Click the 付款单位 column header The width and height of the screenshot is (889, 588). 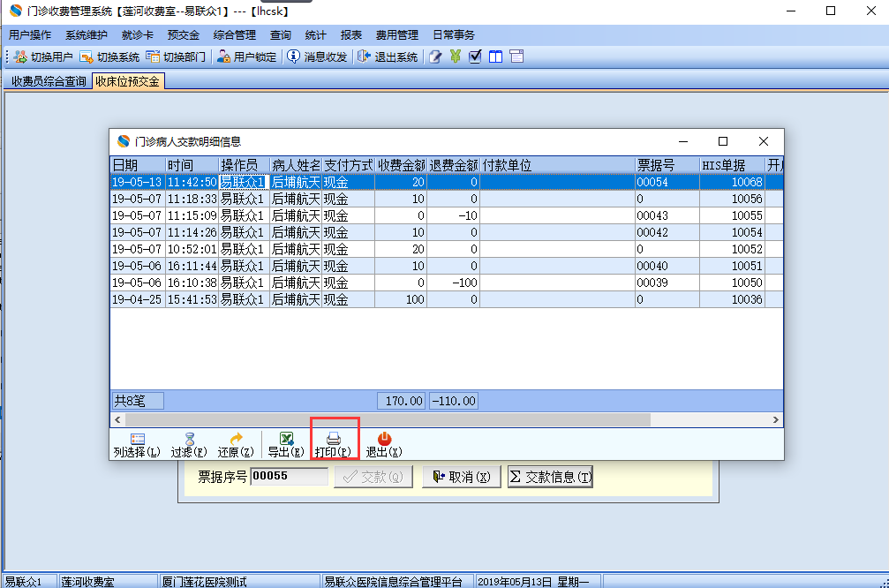(557, 165)
